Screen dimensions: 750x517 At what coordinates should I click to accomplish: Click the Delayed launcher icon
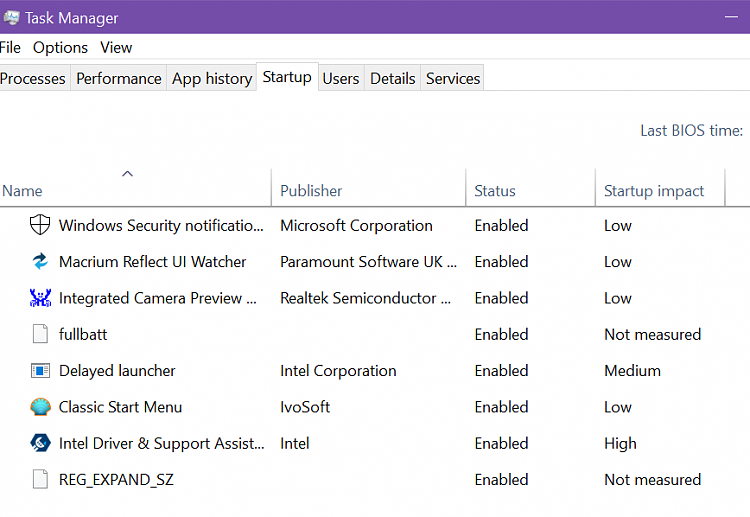(x=40, y=370)
